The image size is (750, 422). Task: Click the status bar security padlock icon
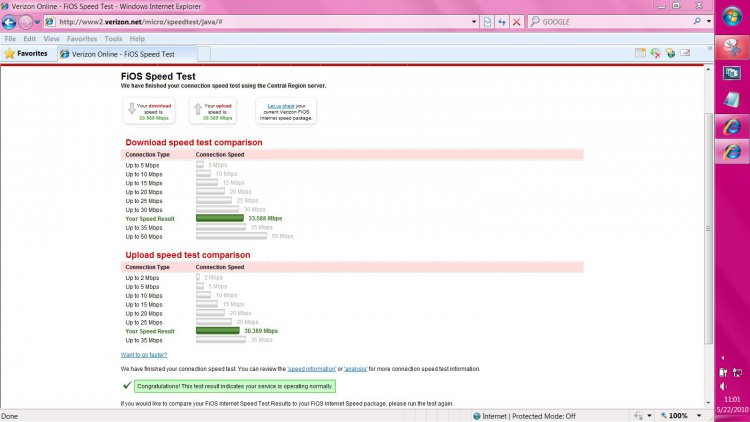[639, 416]
